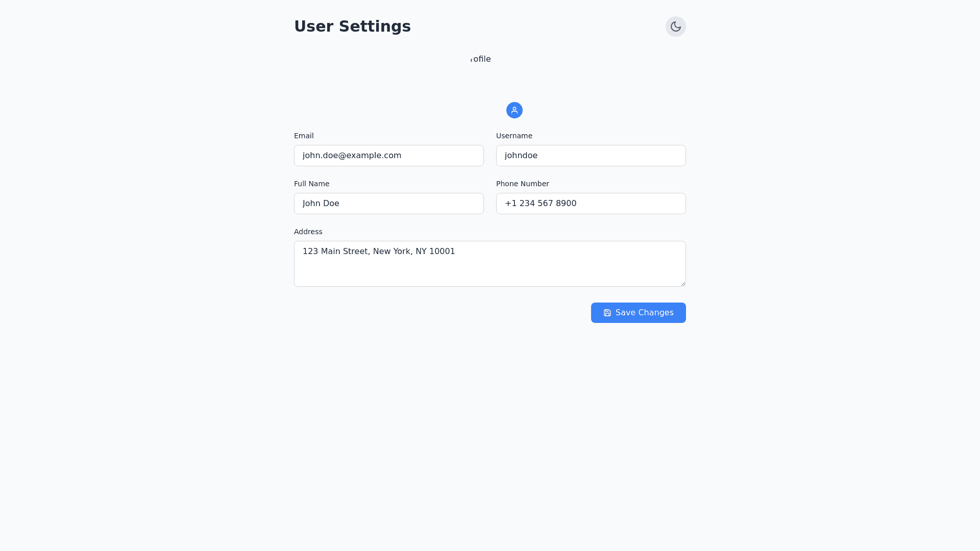Focus the Email input field
980x551 pixels.
click(x=388, y=156)
